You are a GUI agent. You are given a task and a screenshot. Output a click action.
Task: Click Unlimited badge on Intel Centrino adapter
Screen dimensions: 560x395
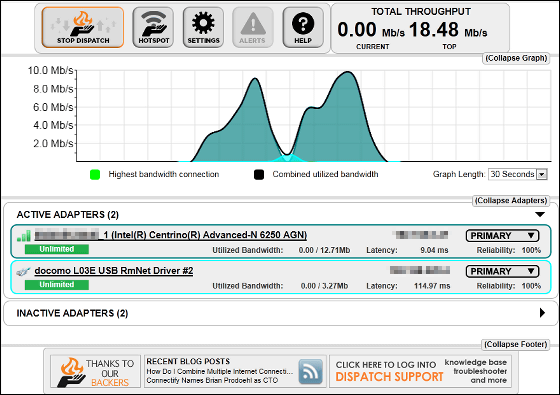click(57, 249)
